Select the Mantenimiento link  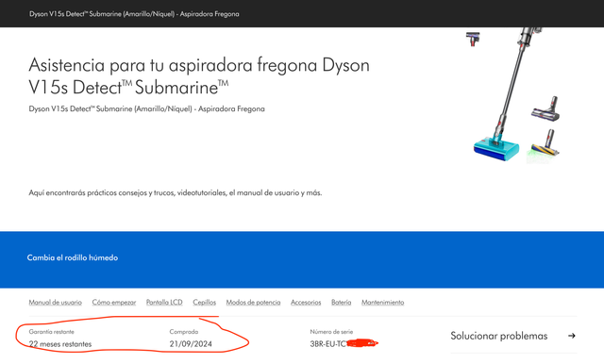[x=382, y=303]
